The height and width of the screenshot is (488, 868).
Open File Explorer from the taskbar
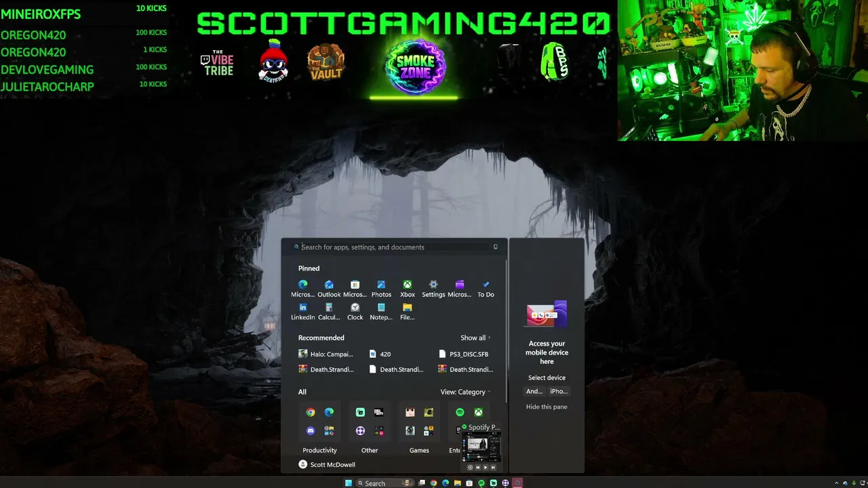coord(457,483)
